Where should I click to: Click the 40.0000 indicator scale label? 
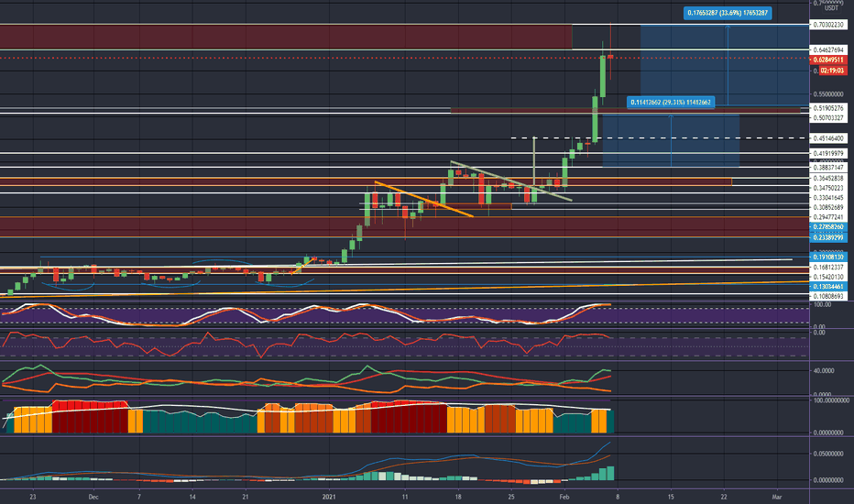[x=824, y=371]
